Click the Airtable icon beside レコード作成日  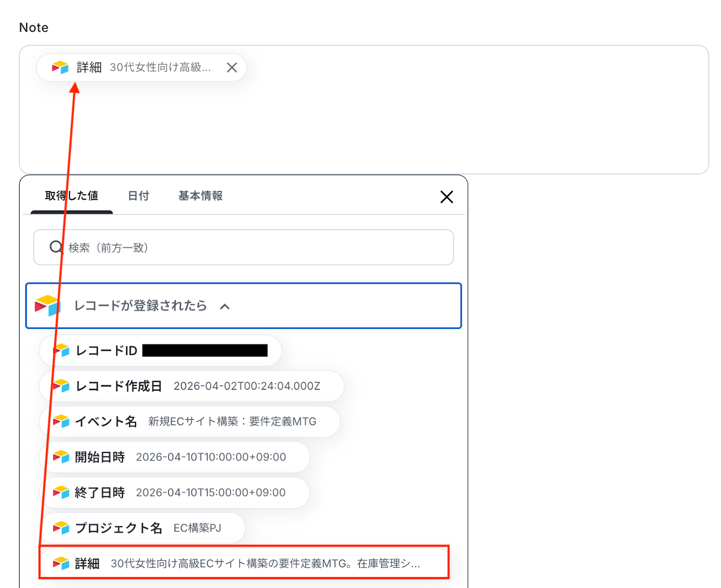click(x=61, y=386)
